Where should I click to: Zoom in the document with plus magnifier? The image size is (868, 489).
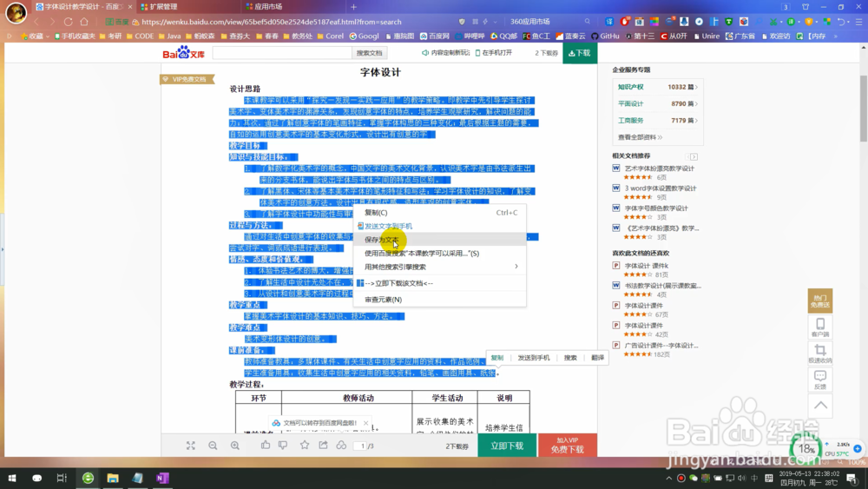click(x=234, y=446)
